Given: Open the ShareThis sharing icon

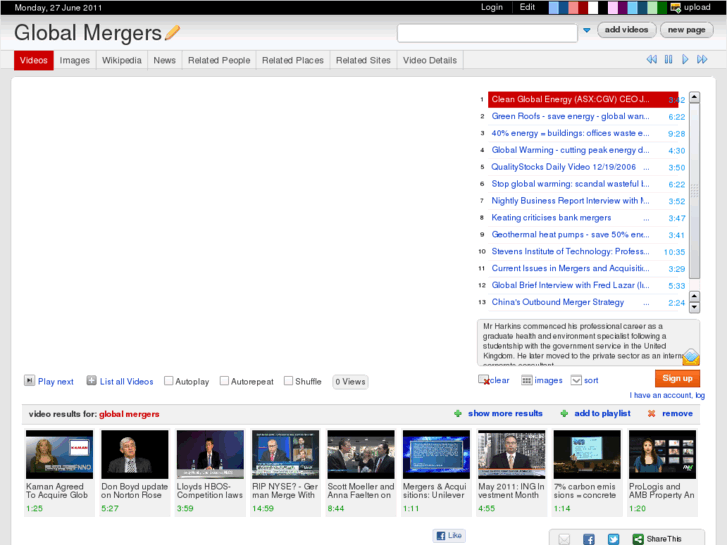Looking at the screenshot, I should point(638,539).
